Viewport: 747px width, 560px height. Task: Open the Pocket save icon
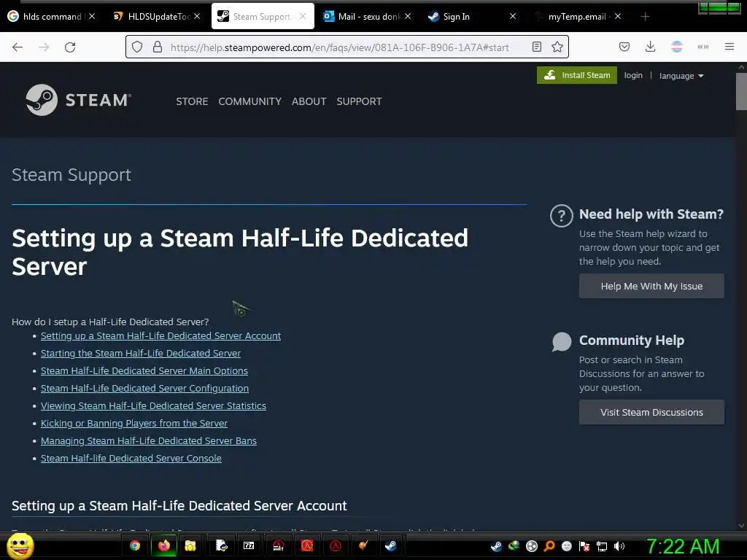click(624, 47)
